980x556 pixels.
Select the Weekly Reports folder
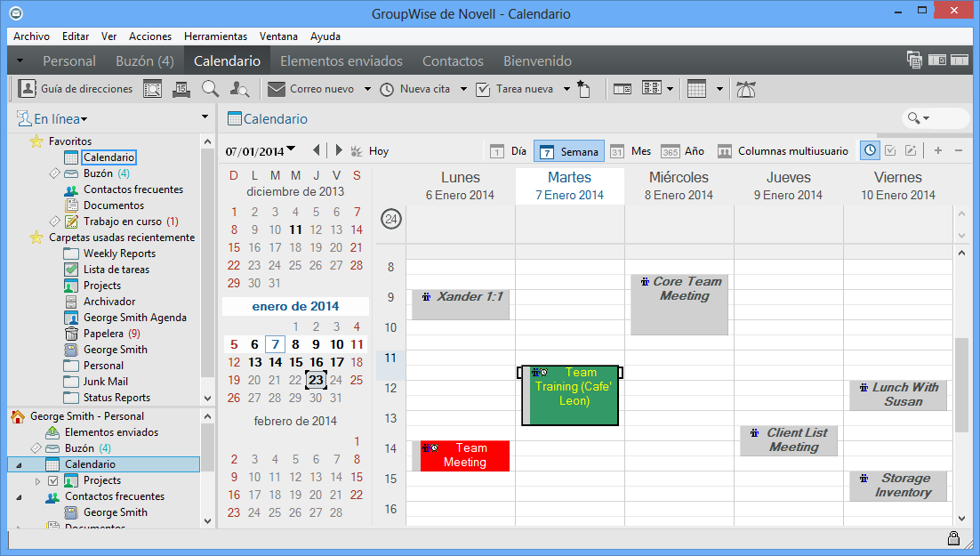tap(119, 254)
